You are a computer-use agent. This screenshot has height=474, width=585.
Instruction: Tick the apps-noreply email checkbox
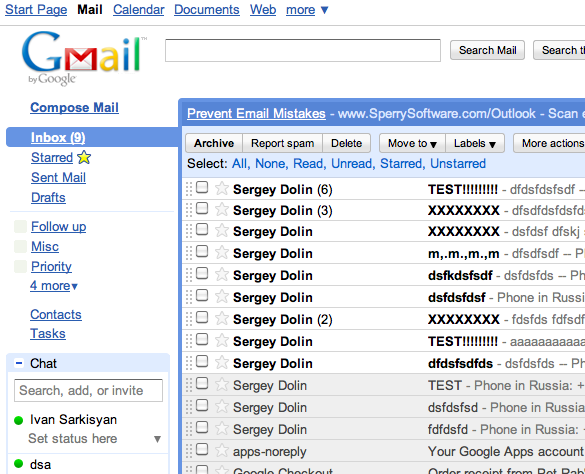pyautogui.click(x=202, y=450)
